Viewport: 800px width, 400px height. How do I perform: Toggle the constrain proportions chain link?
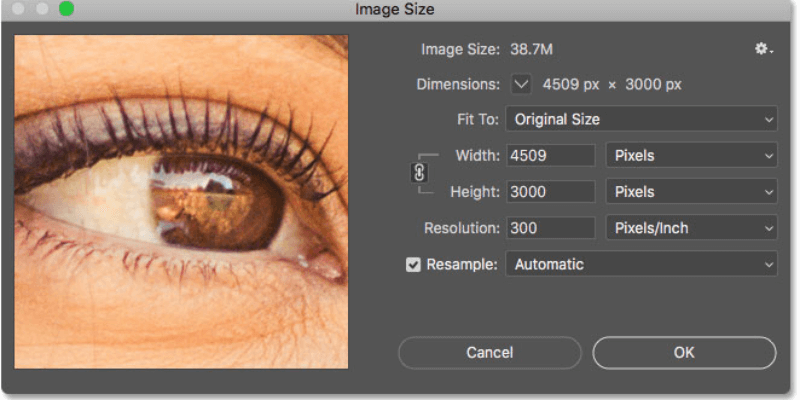[x=419, y=173]
